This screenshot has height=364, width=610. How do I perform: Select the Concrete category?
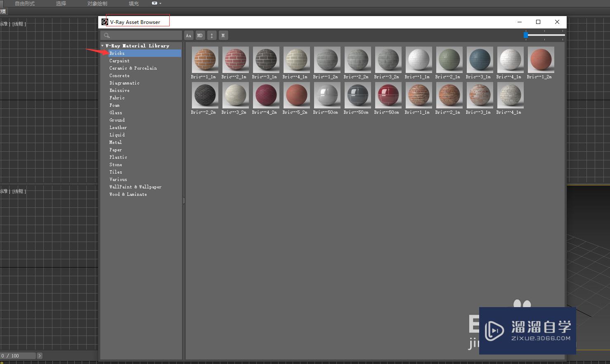point(119,75)
